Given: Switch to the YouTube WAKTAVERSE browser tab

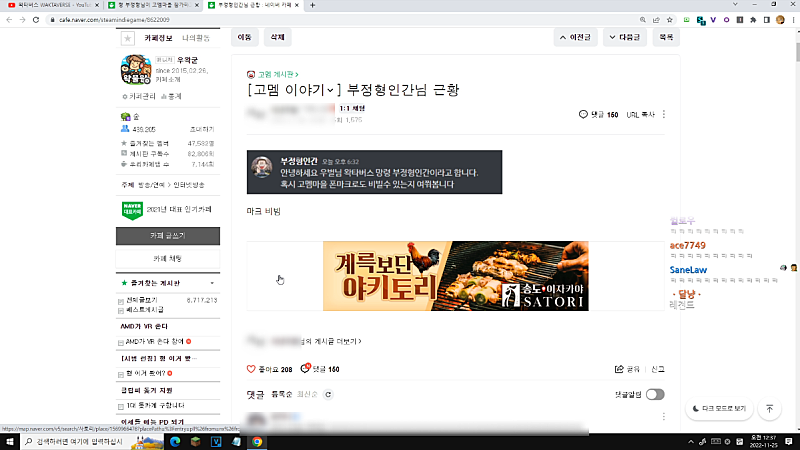Looking at the screenshot, I should 53,5.
